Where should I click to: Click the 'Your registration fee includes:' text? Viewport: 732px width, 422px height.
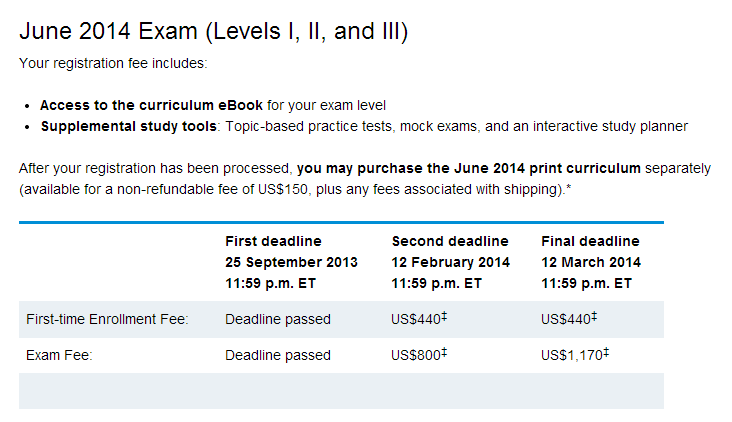[113, 63]
